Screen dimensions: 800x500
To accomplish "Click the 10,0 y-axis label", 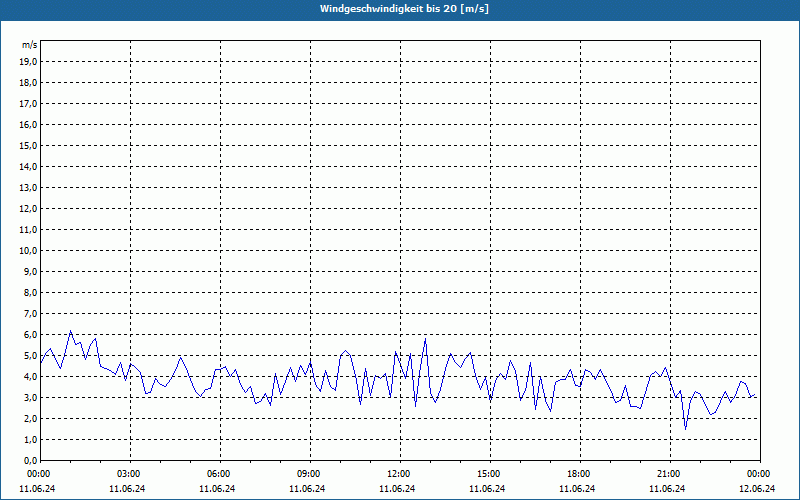I will tap(28, 251).
